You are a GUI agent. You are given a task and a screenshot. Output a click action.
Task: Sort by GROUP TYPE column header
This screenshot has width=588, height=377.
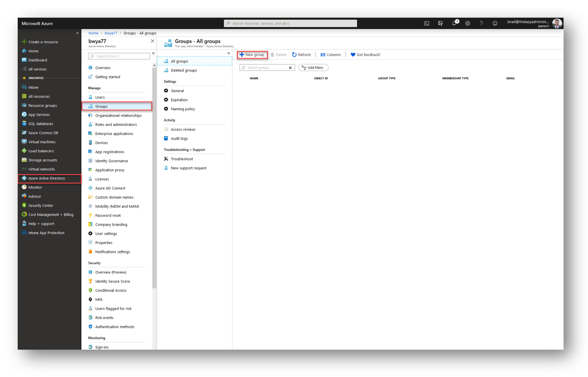coord(387,78)
